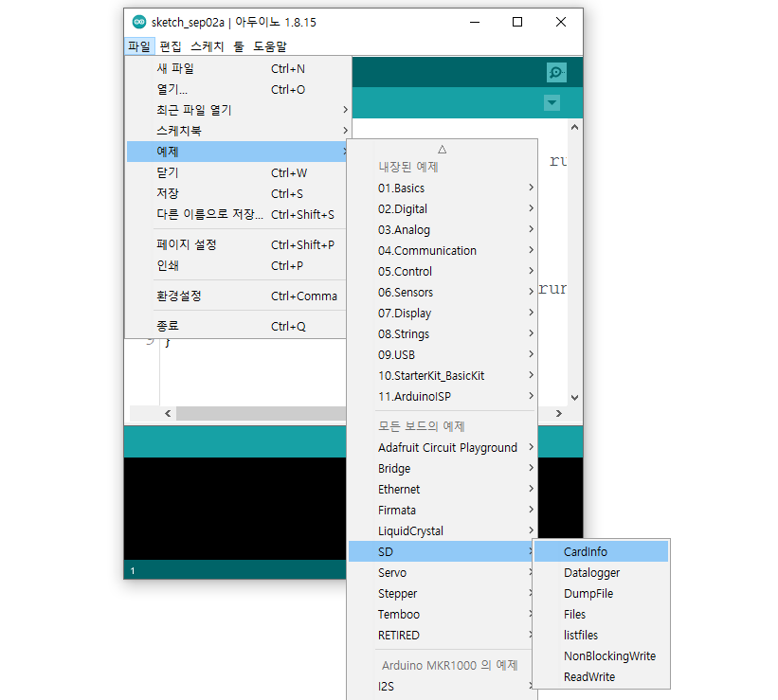Open the 스케치 menu
This screenshot has height=700, width=778.
pyautogui.click(x=208, y=46)
